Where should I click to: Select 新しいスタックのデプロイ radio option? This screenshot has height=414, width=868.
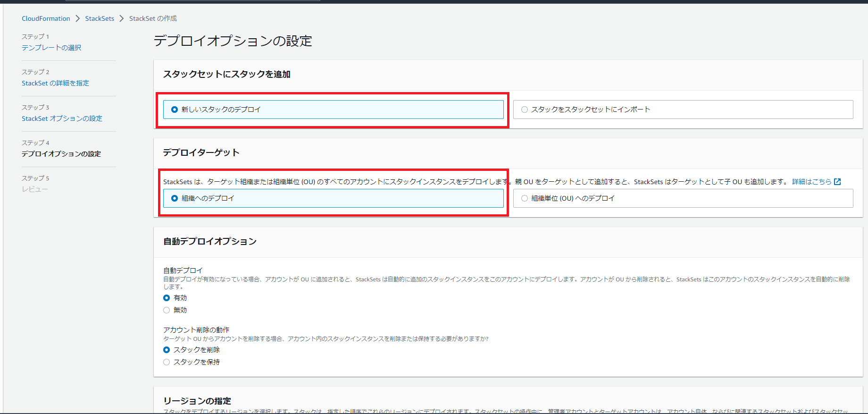point(334,110)
